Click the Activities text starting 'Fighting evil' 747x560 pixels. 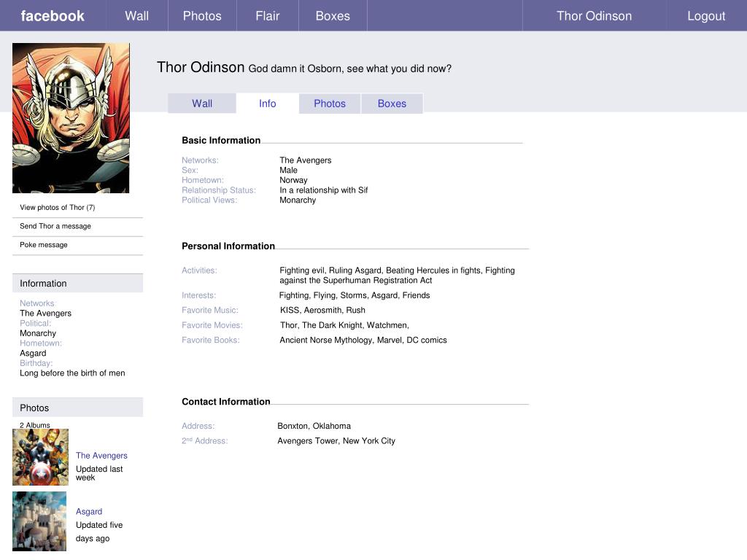point(397,275)
